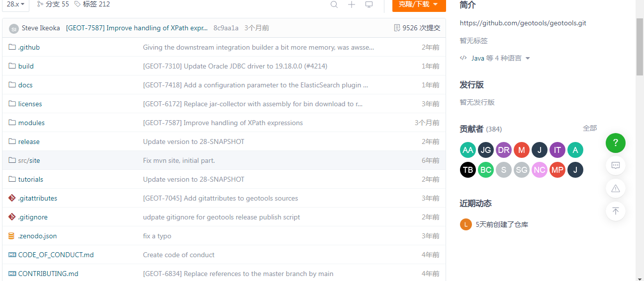Open commit 'Create code of conduct'

click(x=179, y=255)
